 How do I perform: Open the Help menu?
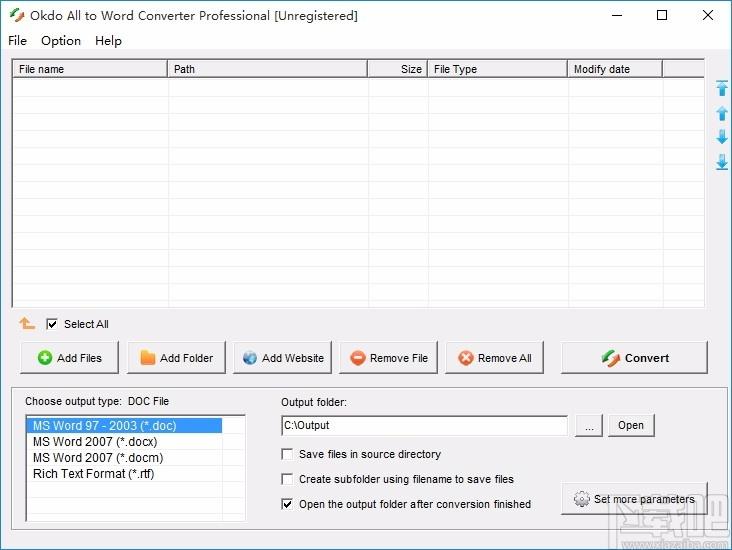108,41
